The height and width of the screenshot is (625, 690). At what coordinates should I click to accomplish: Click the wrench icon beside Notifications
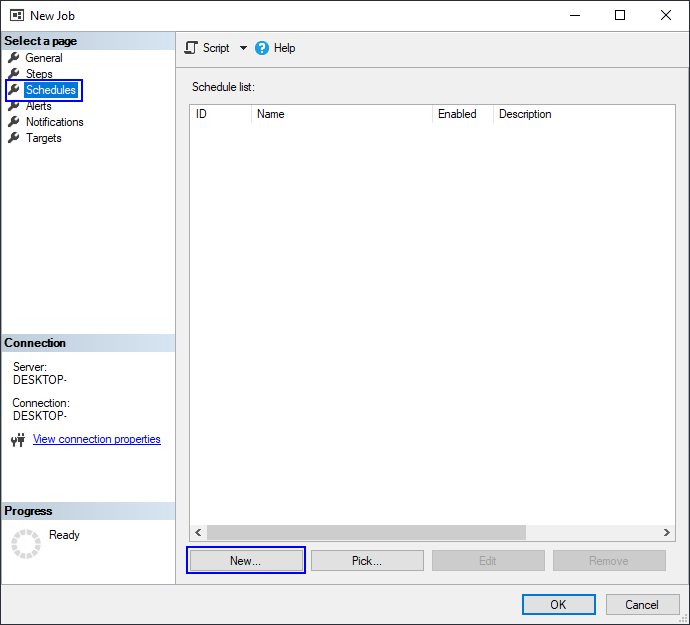14,121
